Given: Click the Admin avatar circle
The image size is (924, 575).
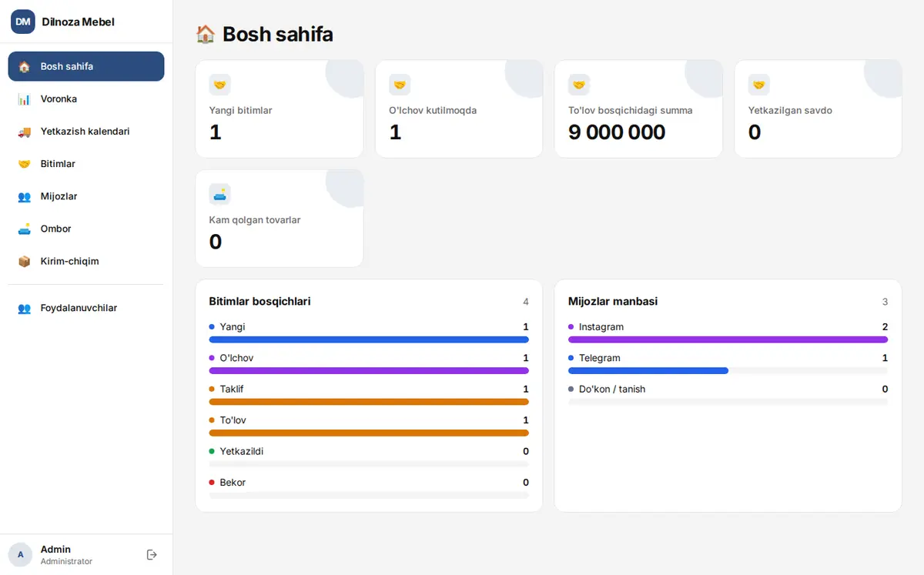Looking at the screenshot, I should 20,554.
